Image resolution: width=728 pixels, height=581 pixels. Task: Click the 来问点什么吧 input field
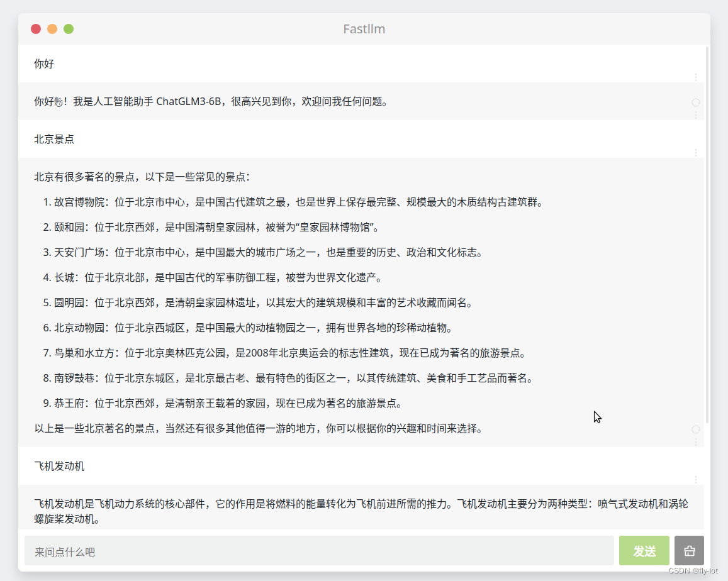tap(315, 550)
